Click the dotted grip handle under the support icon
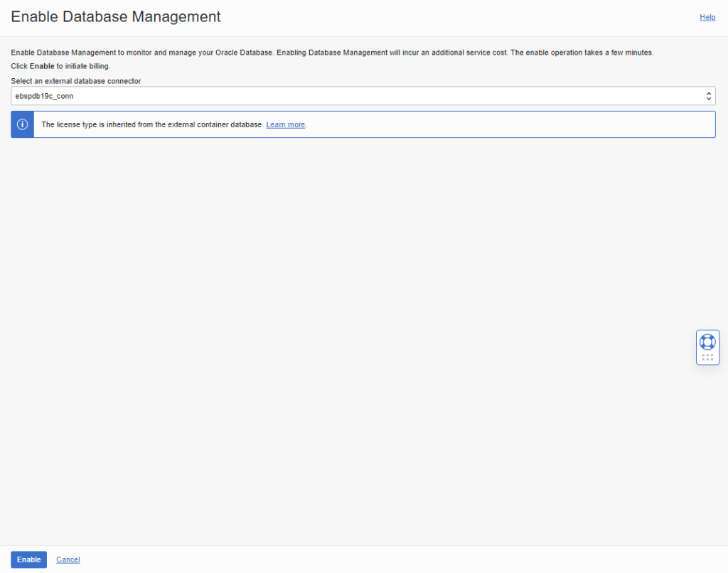Screen dimensions: 728x573 [707, 358]
